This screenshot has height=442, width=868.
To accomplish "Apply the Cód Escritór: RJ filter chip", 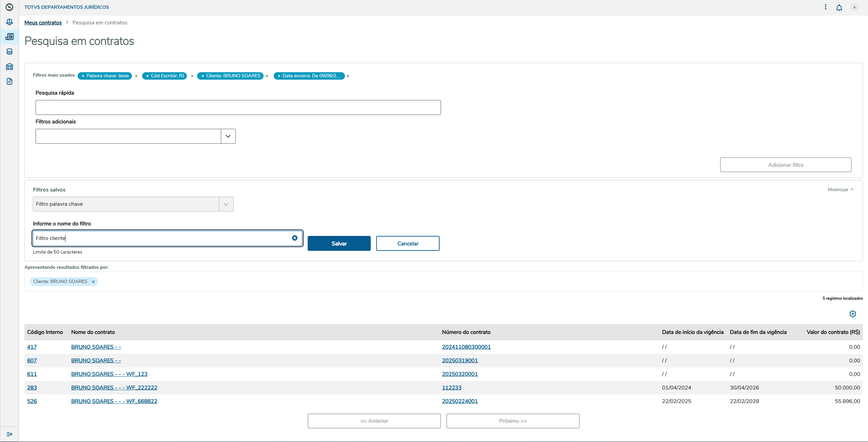I will [165, 76].
